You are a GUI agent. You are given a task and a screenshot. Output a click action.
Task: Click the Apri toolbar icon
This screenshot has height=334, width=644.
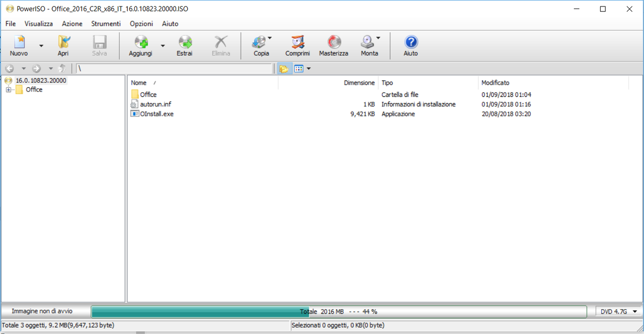pos(63,42)
